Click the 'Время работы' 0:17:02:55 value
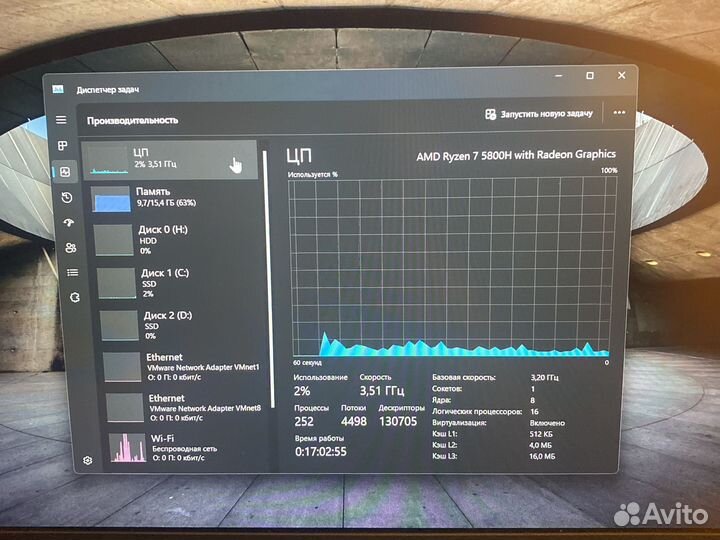The height and width of the screenshot is (540, 720). (321, 452)
